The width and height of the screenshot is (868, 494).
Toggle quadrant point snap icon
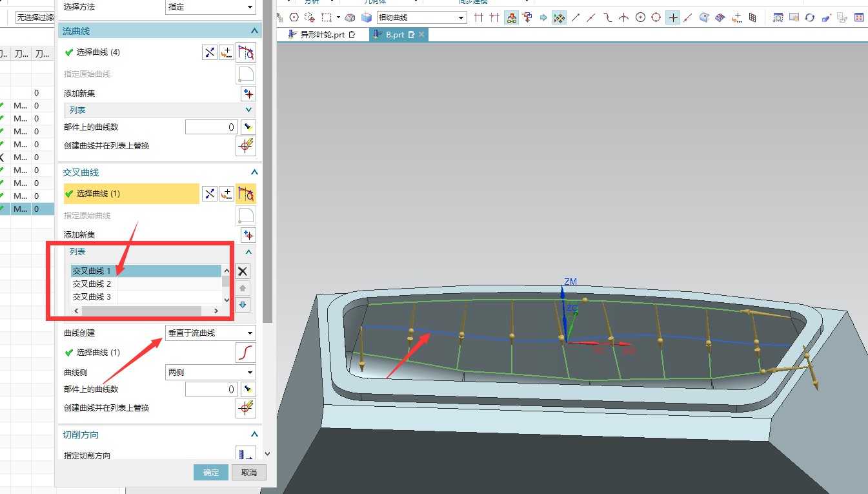point(656,17)
